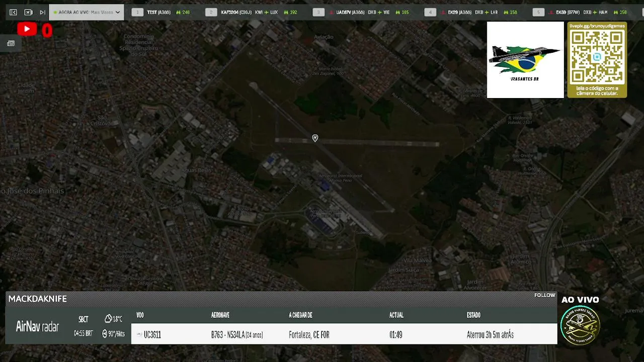Select rank 2 flight KAF3204 (C30J)

click(236, 12)
